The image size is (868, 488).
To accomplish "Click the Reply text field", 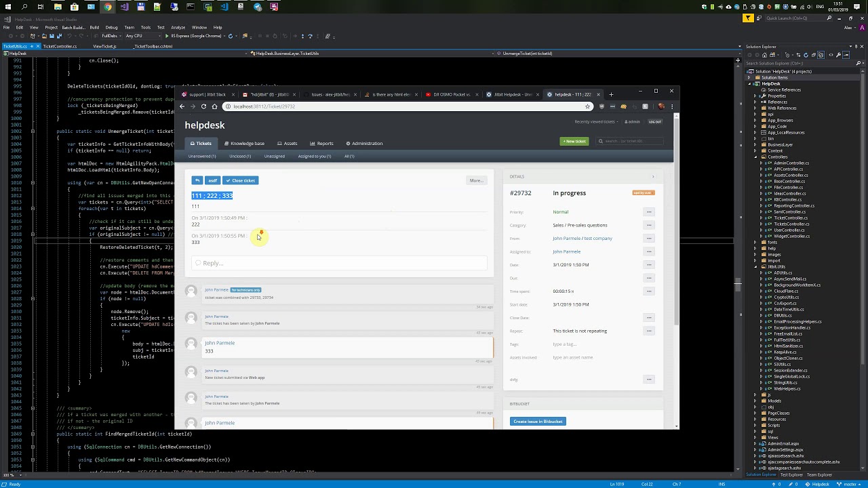I will click(x=339, y=263).
